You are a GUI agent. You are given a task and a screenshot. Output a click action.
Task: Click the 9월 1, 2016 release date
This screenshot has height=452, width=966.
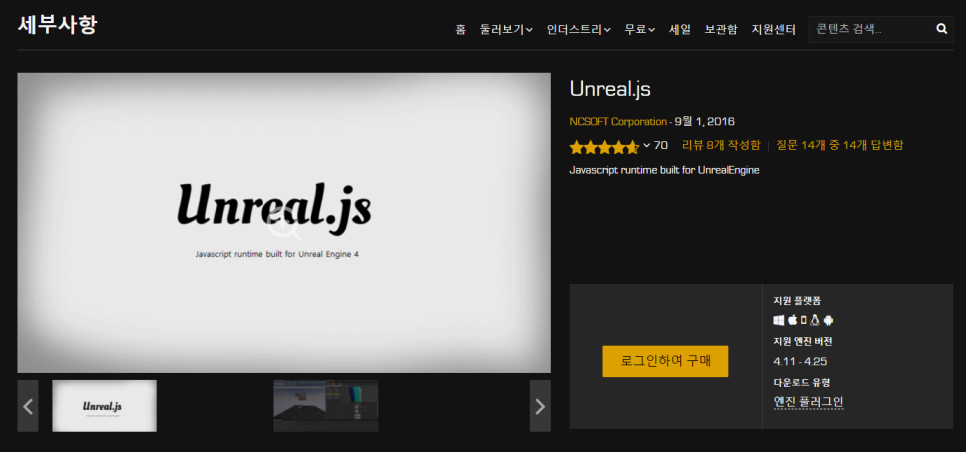tap(704, 121)
